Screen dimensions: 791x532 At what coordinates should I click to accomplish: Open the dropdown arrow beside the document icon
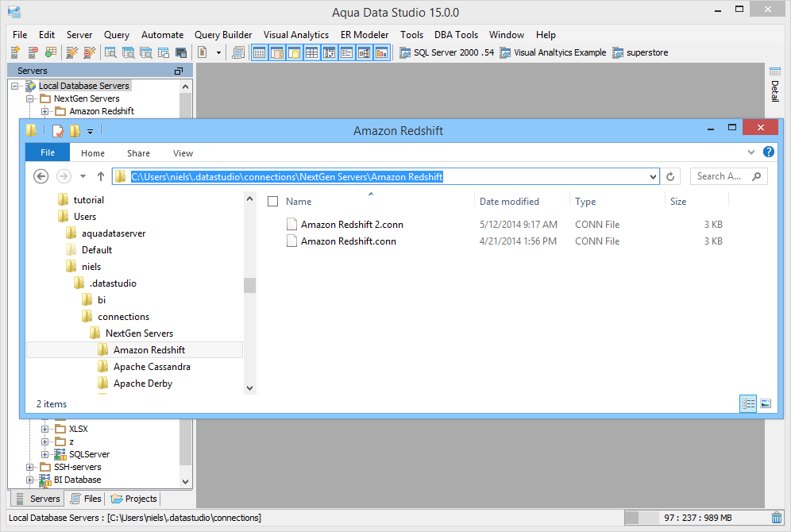click(x=218, y=52)
